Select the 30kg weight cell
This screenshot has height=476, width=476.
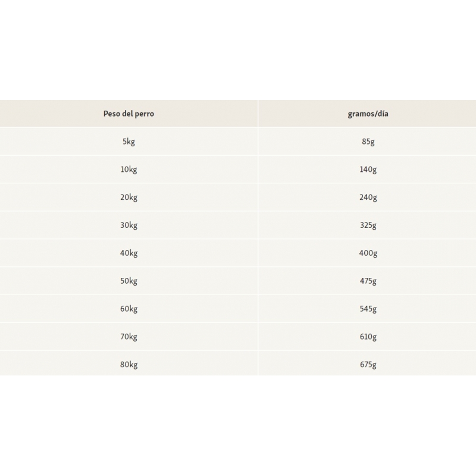[x=129, y=226]
